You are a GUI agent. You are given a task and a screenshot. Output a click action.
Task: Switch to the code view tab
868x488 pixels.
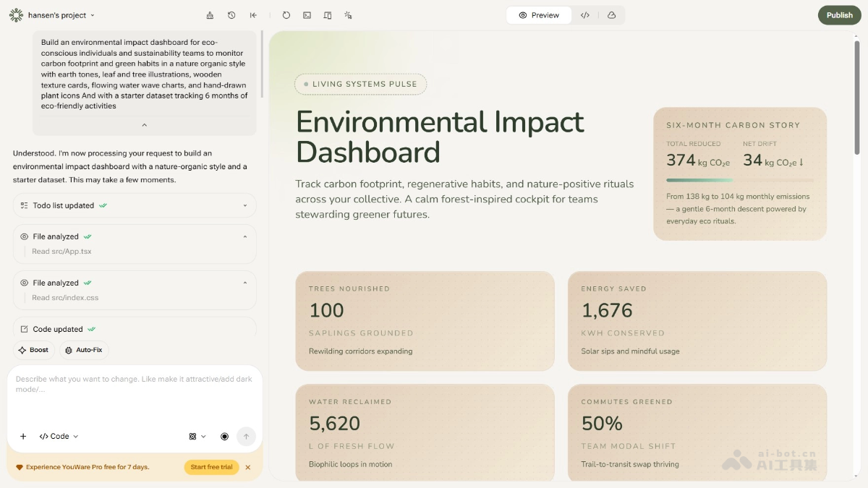click(585, 15)
